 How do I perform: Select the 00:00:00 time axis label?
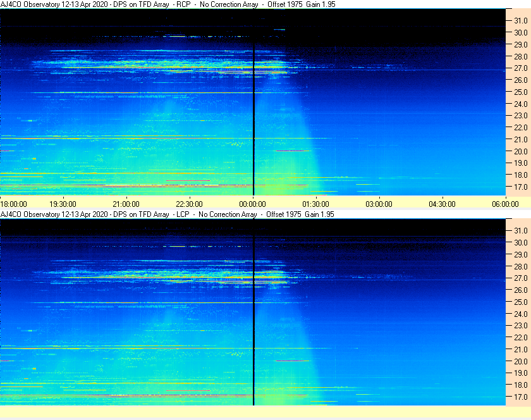[x=253, y=204]
